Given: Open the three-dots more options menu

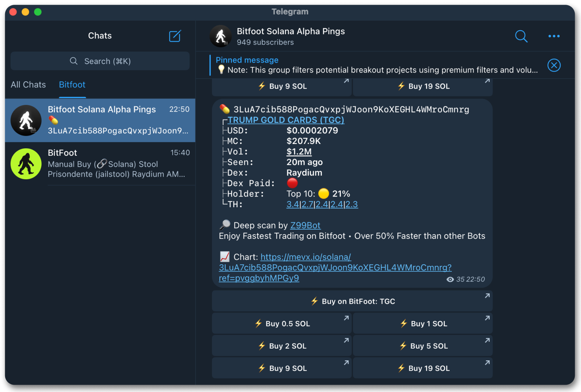Looking at the screenshot, I should [554, 36].
